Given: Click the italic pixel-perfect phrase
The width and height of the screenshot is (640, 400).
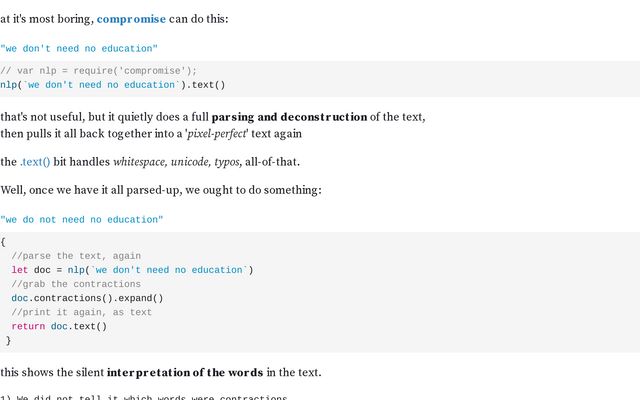Looking at the screenshot, I should tap(217, 134).
